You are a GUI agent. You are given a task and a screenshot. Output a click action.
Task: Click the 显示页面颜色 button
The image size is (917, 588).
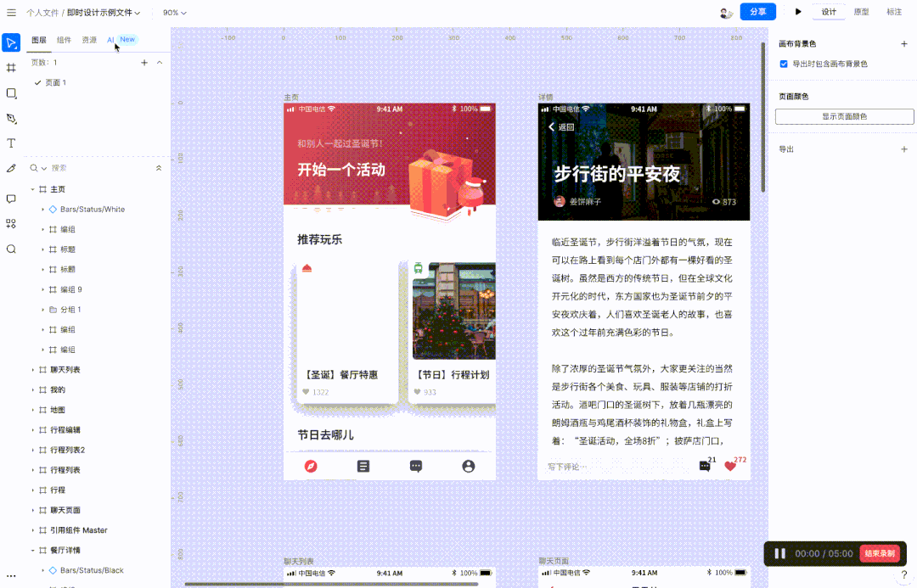pyautogui.click(x=844, y=116)
